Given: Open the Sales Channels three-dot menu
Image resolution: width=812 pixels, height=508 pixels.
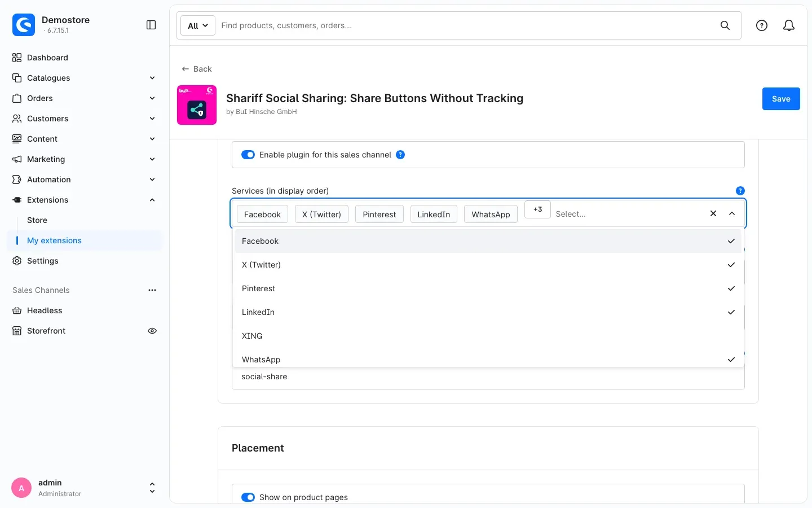Looking at the screenshot, I should click(x=152, y=290).
